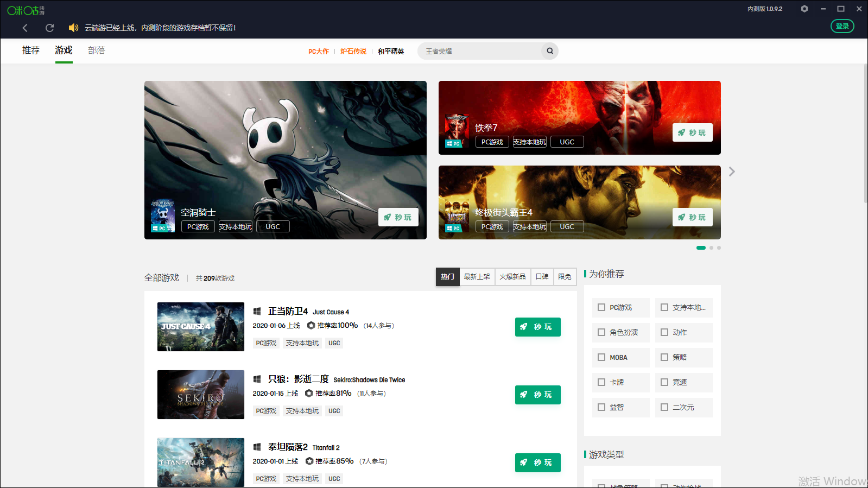Screen dimensions: 868x488
Task: Check the 动作 filter checkbox
Action: [x=664, y=332]
